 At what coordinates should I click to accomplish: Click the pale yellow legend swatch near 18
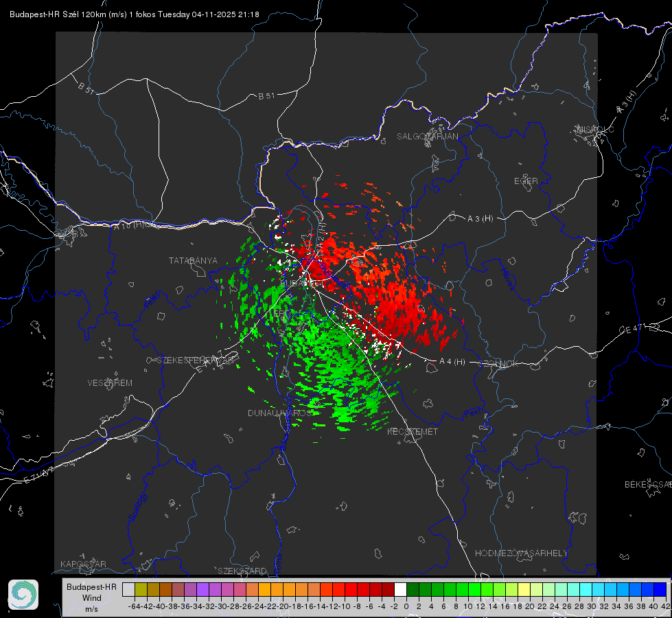tap(524, 589)
